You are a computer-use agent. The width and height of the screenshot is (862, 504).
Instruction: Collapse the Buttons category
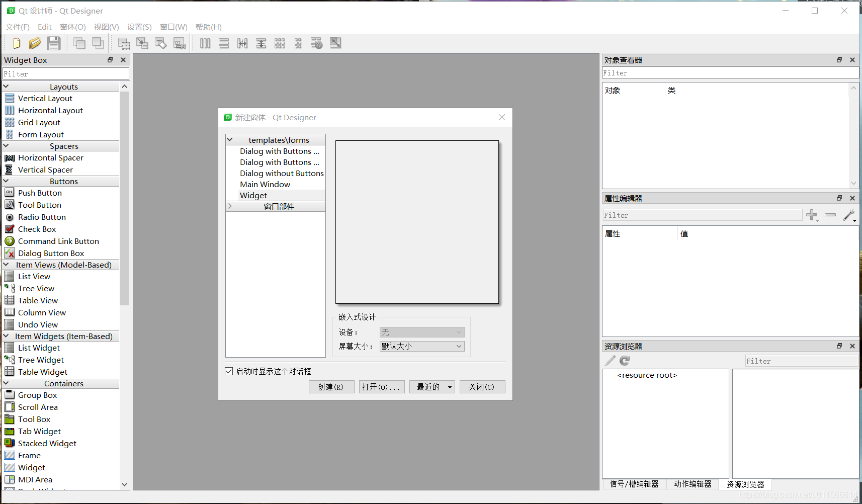(6, 181)
